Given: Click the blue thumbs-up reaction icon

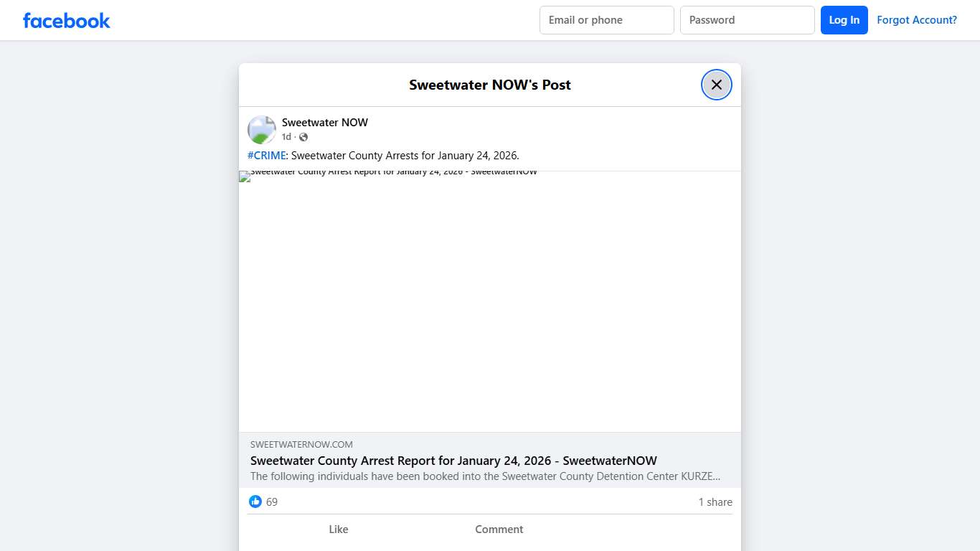Looking at the screenshot, I should tap(255, 501).
